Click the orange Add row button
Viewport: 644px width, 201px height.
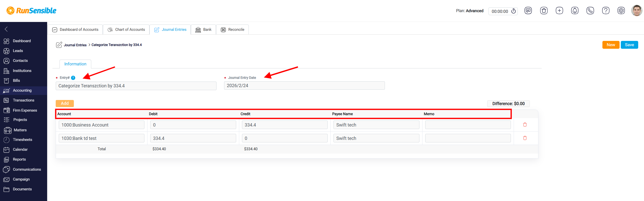[65, 103]
